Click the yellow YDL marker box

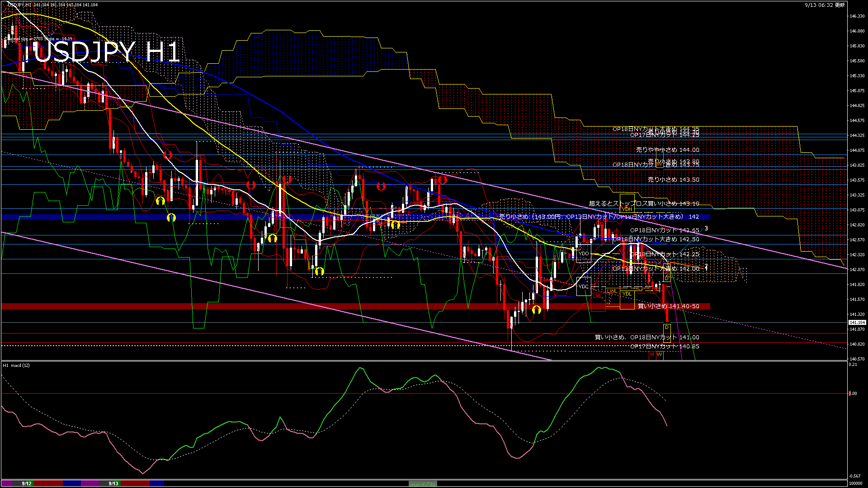pyautogui.click(x=627, y=294)
